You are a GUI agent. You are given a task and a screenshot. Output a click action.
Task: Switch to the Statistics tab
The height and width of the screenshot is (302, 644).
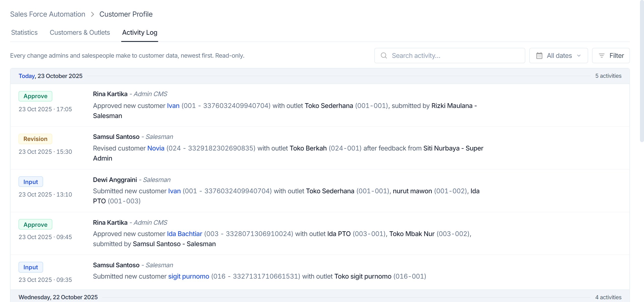[x=24, y=32]
